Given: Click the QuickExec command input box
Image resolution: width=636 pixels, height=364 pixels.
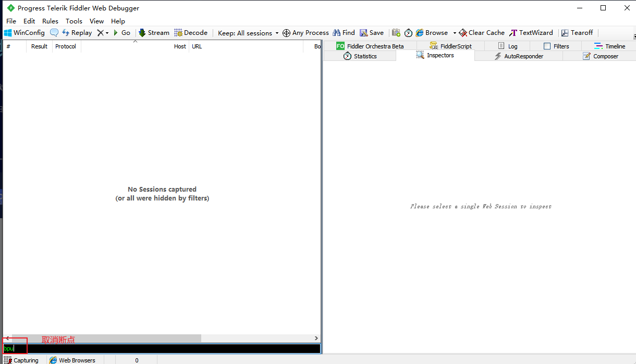Looking at the screenshot, I should [162, 348].
